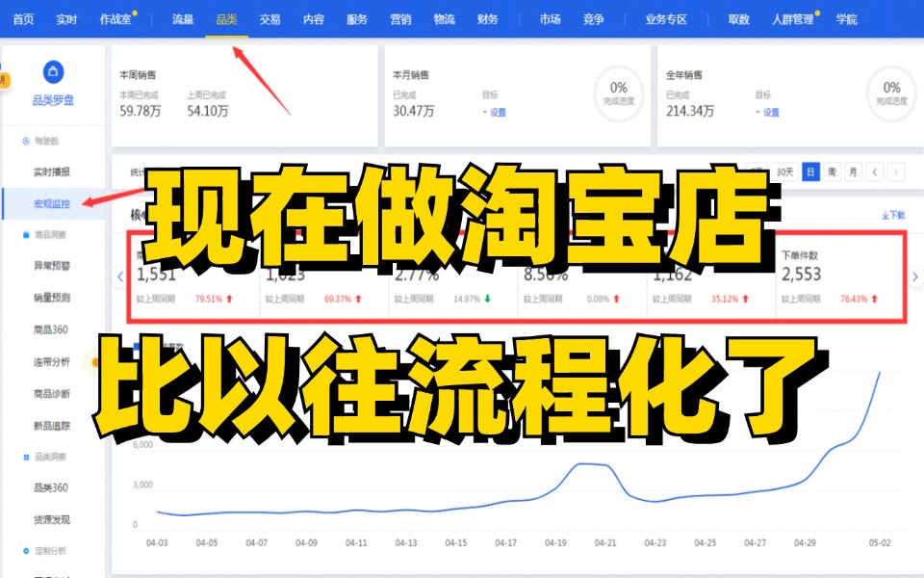Go to previous date period arrow
The width and height of the screenshot is (924, 578).
875,171
